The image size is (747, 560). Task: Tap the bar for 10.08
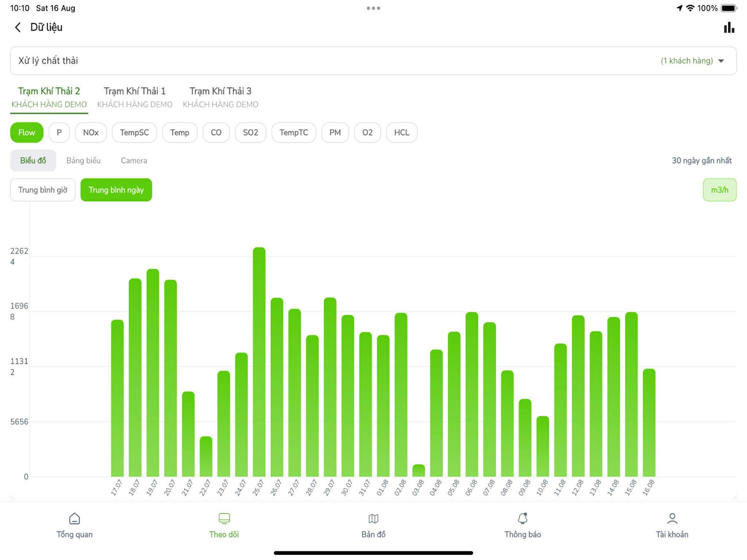point(543,446)
